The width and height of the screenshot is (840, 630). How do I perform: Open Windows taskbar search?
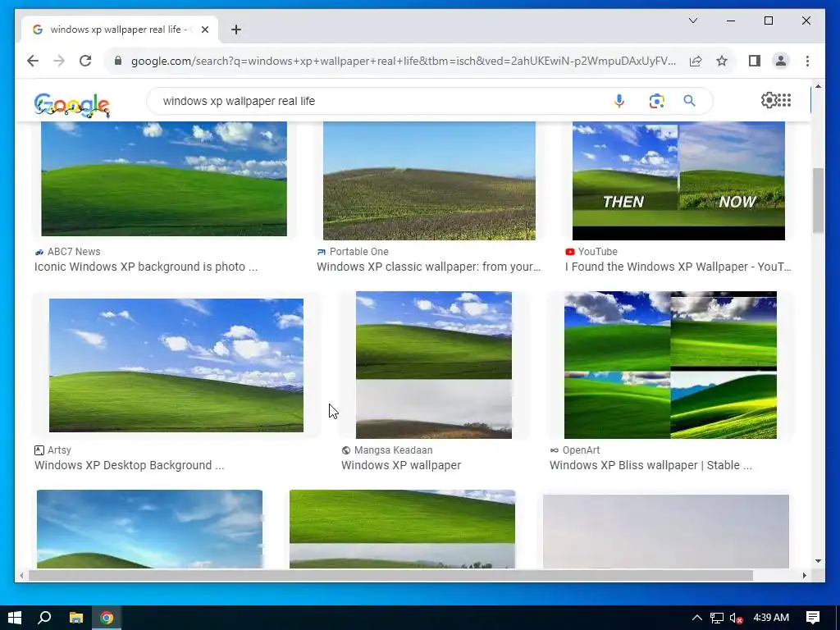pos(44,618)
